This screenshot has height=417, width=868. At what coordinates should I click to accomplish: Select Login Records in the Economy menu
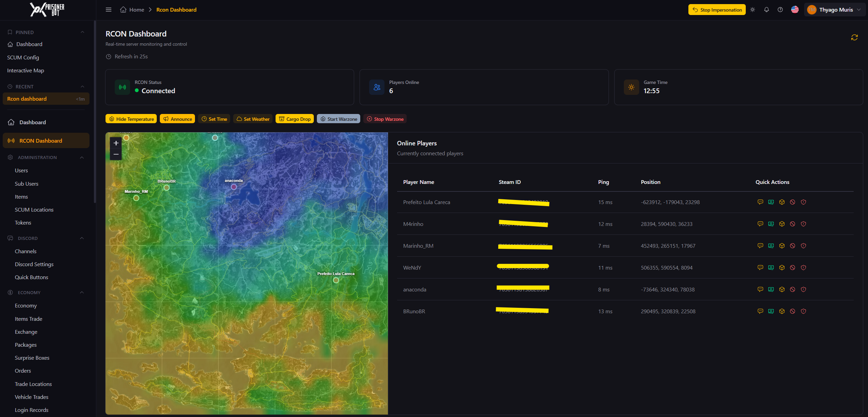point(31,410)
